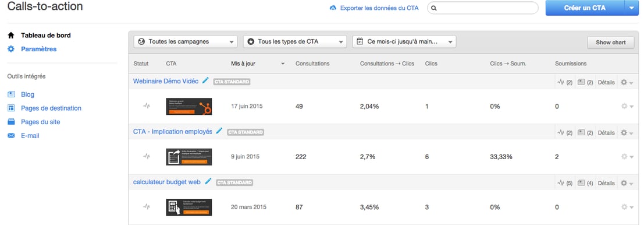Open faded gear menu on 9 juin 2015 row

click(627, 157)
